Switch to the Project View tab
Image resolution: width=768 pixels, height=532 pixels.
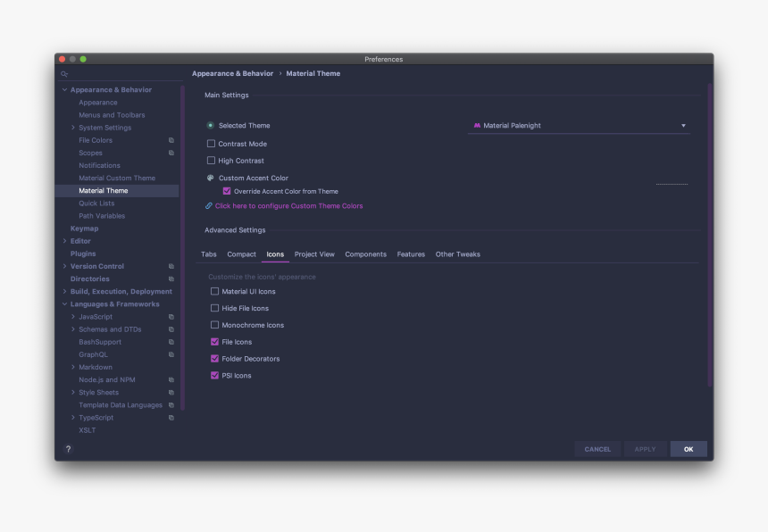click(314, 254)
